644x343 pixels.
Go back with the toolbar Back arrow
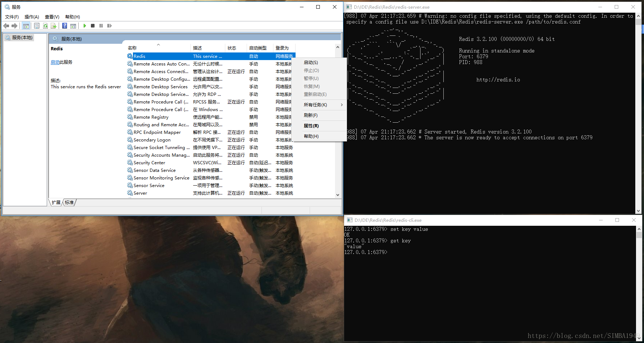coord(6,26)
